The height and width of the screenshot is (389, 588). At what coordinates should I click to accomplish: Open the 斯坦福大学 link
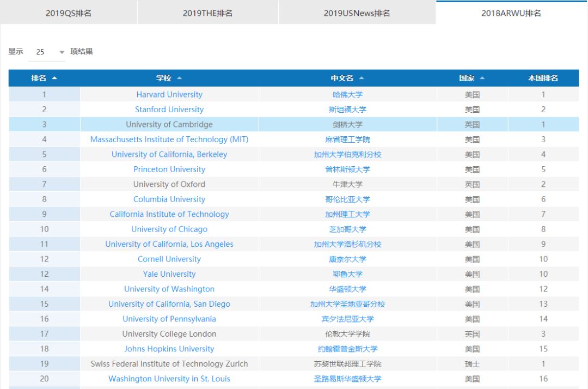pos(347,110)
